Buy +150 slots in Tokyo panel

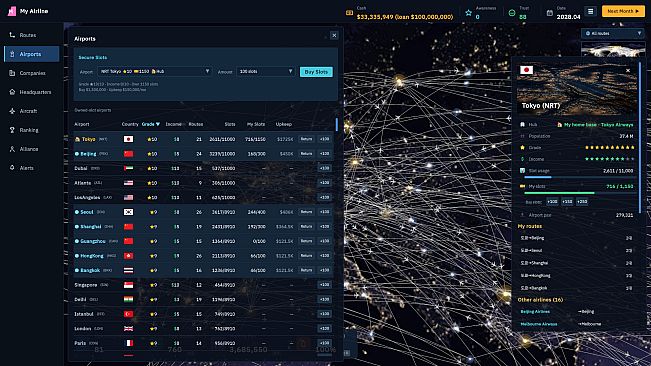click(567, 202)
